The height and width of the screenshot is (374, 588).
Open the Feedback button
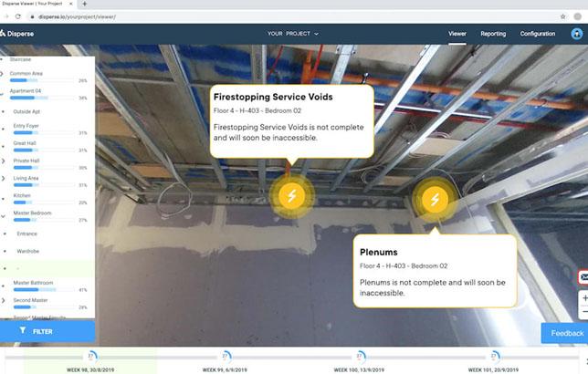pyautogui.click(x=565, y=333)
